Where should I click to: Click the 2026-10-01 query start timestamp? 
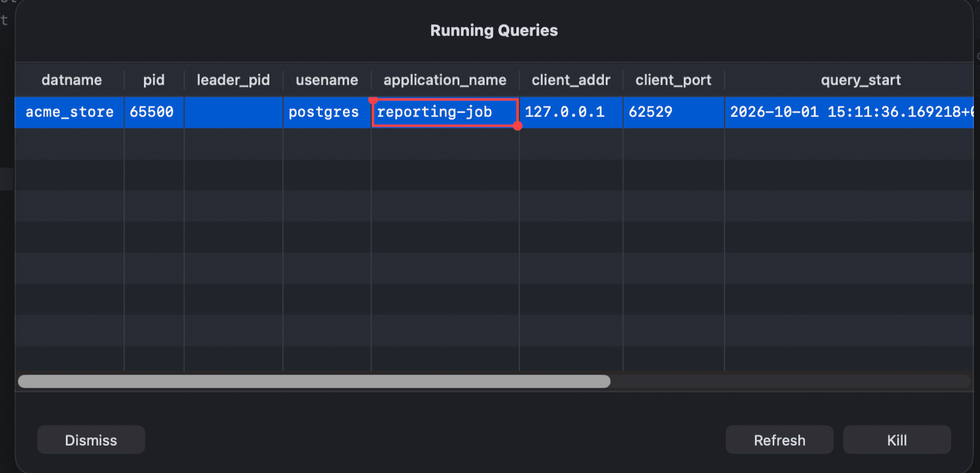pos(850,112)
